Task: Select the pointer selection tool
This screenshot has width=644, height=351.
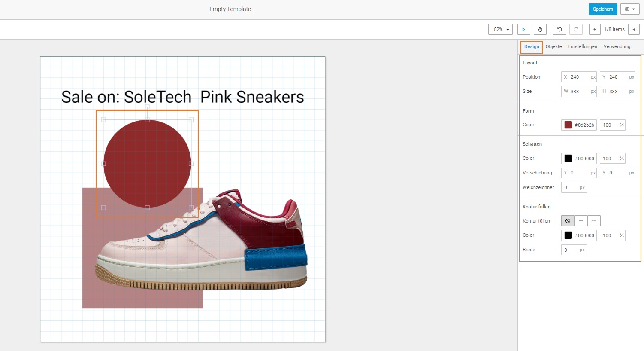Action: [x=524, y=29]
